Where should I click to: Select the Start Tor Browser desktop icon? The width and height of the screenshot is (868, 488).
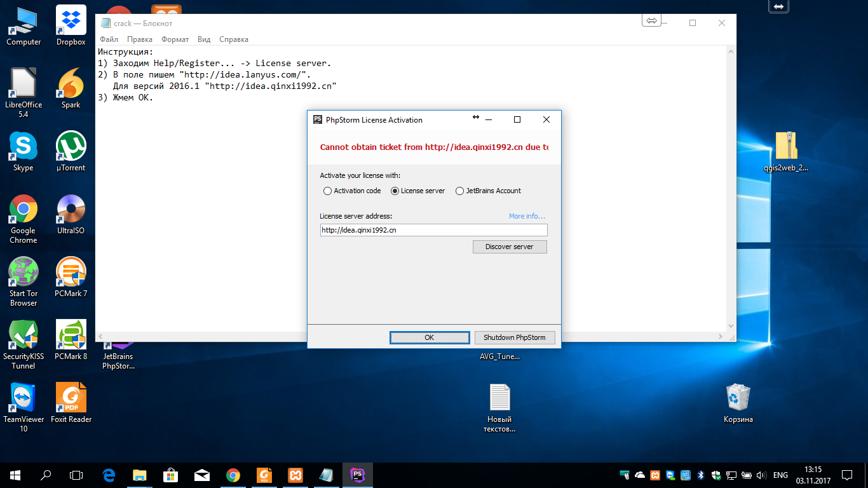coord(24,282)
